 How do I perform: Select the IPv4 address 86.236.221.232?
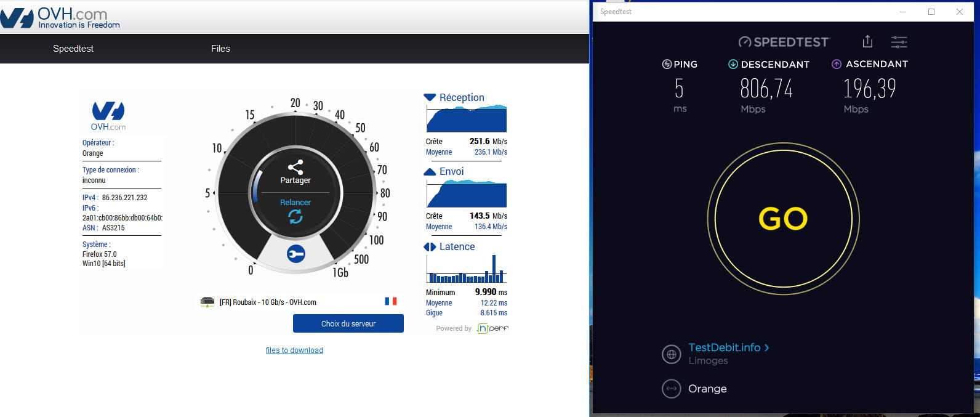click(124, 198)
